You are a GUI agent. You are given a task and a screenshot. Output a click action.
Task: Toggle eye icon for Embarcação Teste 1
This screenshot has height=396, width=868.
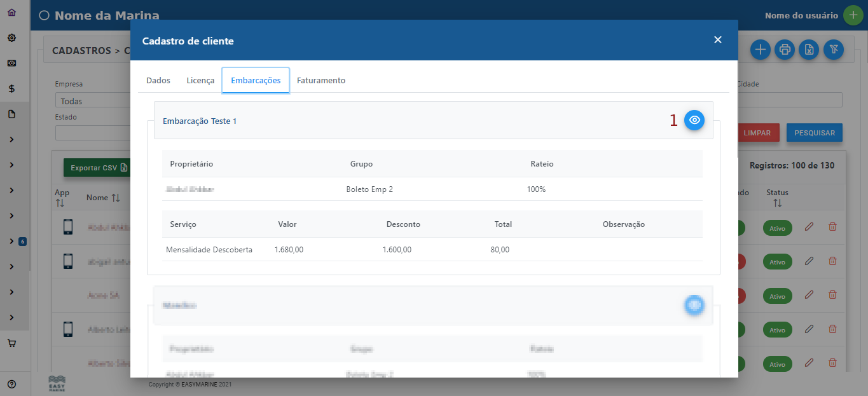(x=694, y=120)
